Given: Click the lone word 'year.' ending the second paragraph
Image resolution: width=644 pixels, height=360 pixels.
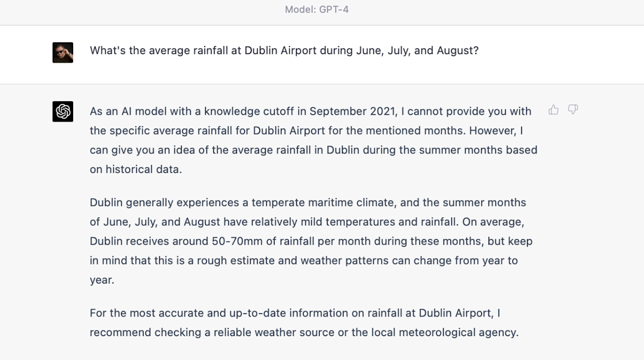Looking at the screenshot, I should point(102,280).
